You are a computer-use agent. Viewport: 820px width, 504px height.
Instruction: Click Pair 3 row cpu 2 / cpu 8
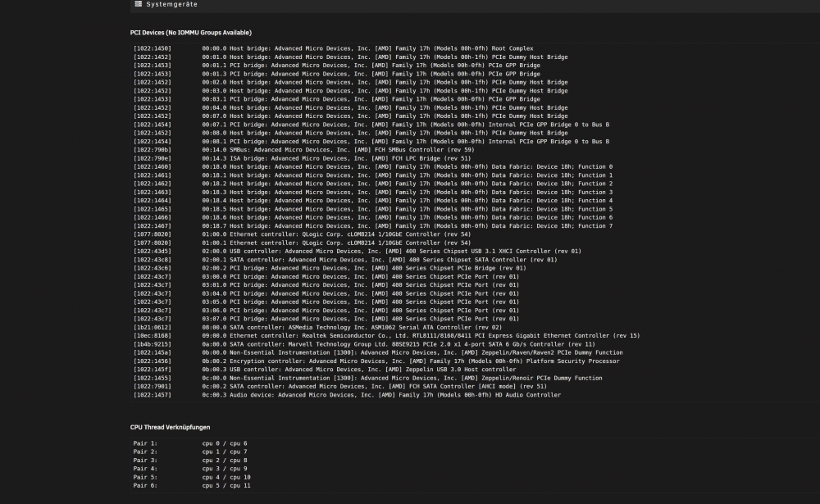pos(190,460)
